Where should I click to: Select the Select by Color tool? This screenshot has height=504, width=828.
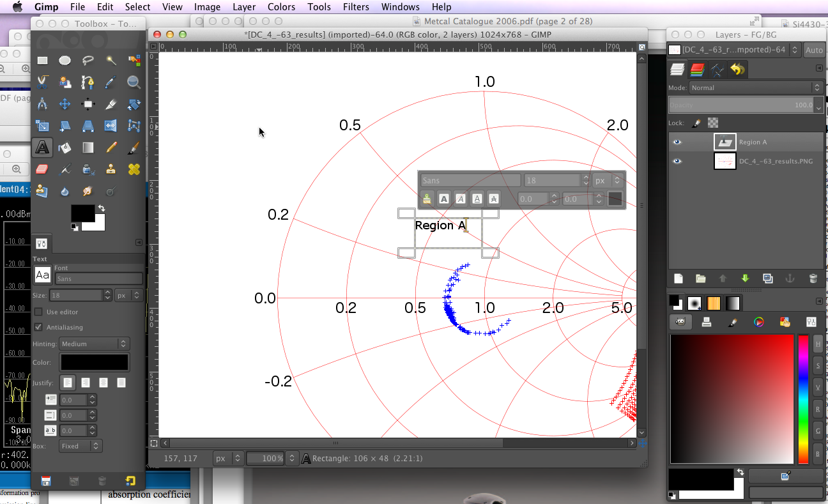tap(134, 61)
